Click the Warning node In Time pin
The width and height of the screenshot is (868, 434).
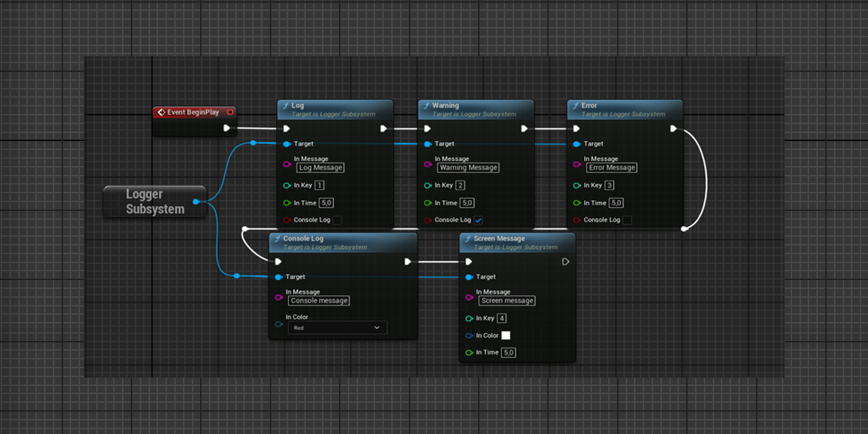click(428, 203)
